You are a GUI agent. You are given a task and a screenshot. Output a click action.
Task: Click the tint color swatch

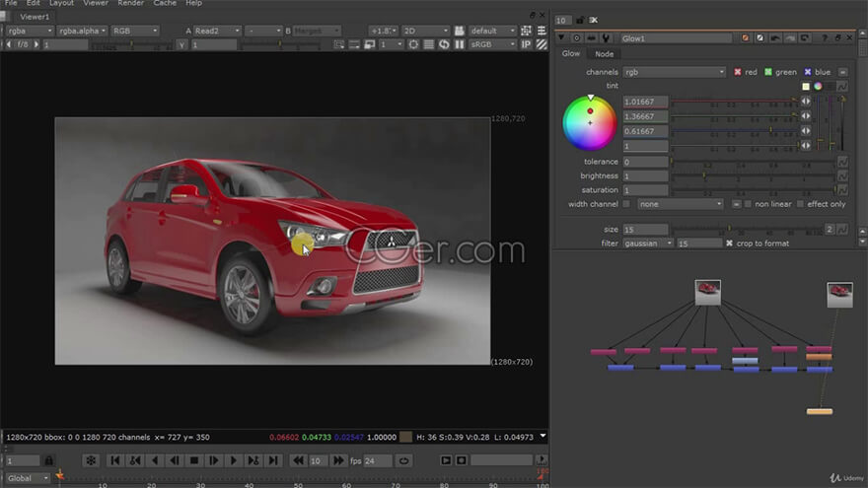click(x=806, y=87)
